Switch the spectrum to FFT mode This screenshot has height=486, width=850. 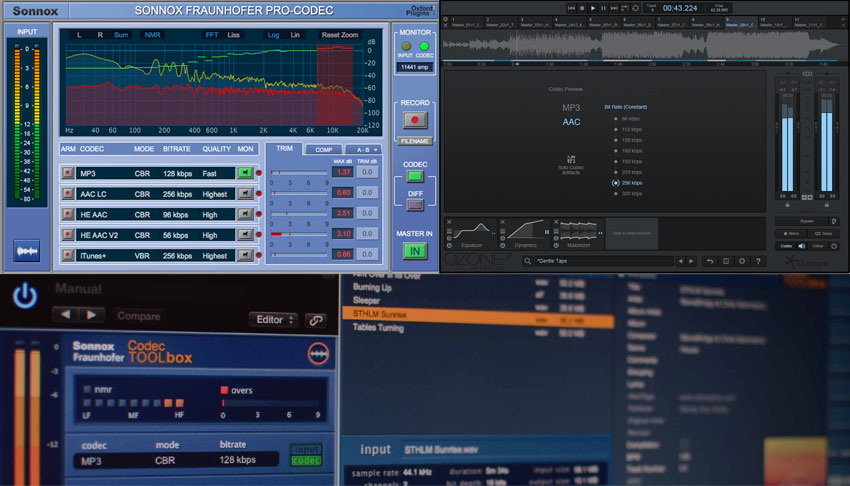(211, 35)
